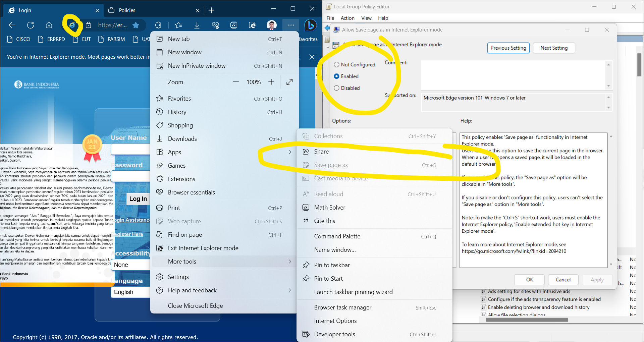
Task: Click the Previous Setting button
Action: click(x=508, y=48)
